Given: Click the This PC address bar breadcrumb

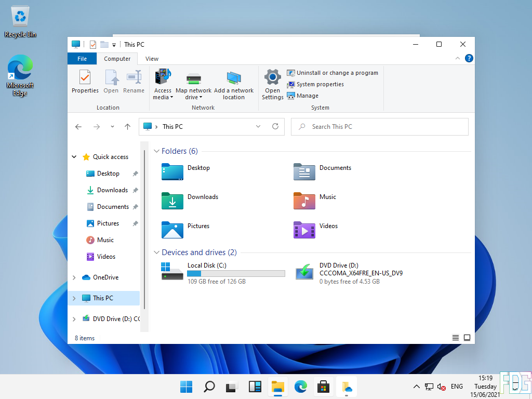Looking at the screenshot, I should pos(172,127).
